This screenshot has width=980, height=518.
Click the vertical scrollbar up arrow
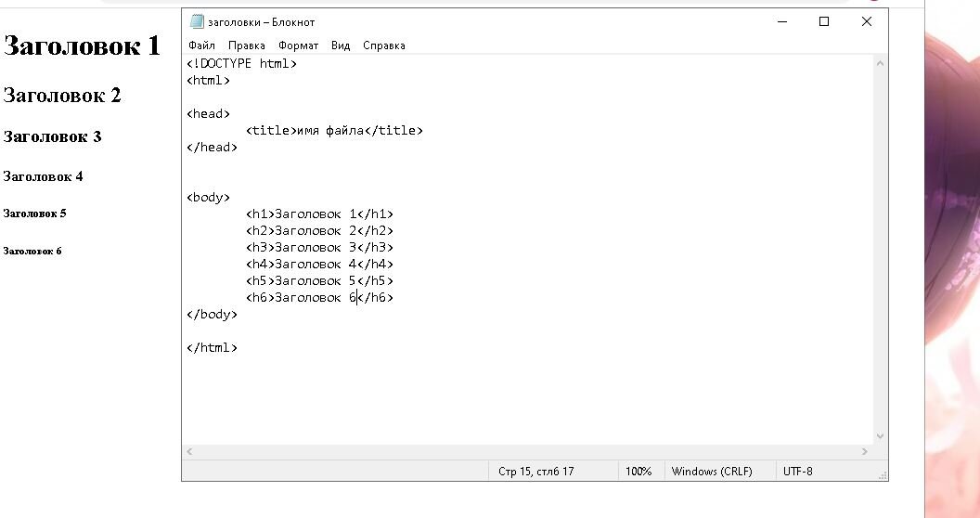(x=880, y=63)
